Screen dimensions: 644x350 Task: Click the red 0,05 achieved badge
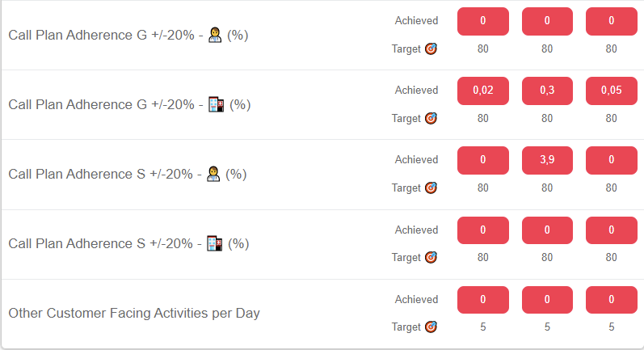pos(611,91)
